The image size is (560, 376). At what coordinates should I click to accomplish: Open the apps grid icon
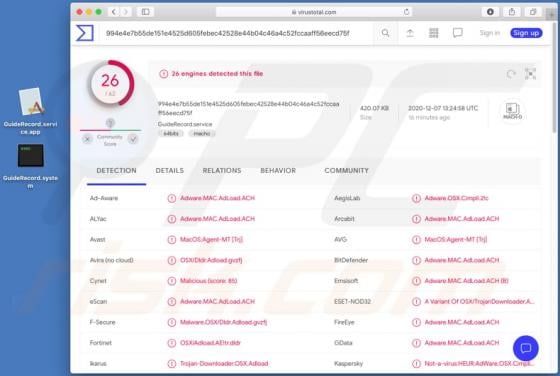click(434, 33)
